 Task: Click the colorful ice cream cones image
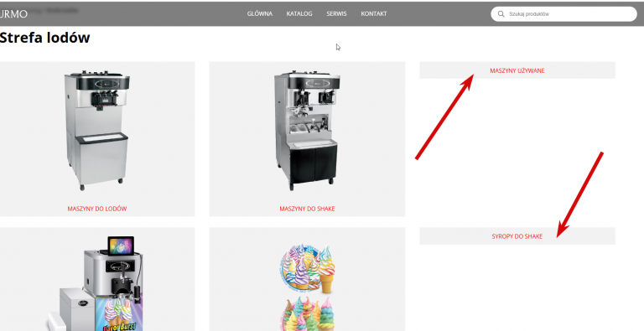click(x=307, y=287)
